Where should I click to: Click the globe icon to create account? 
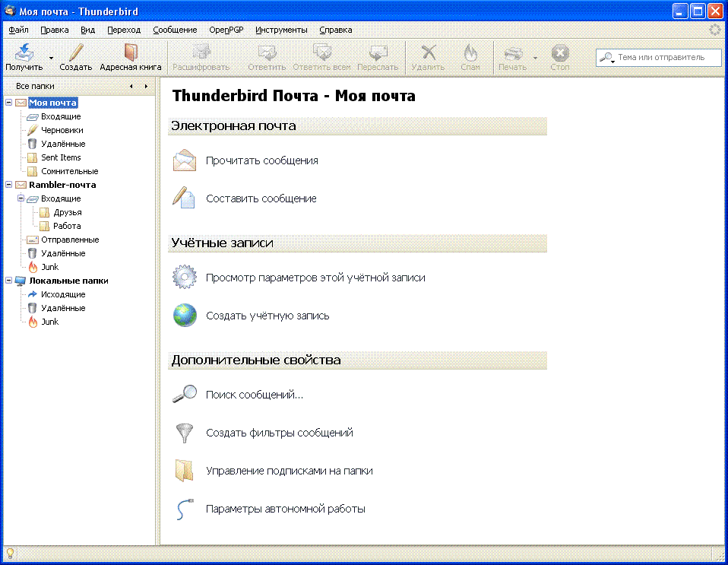[x=185, y=316]
